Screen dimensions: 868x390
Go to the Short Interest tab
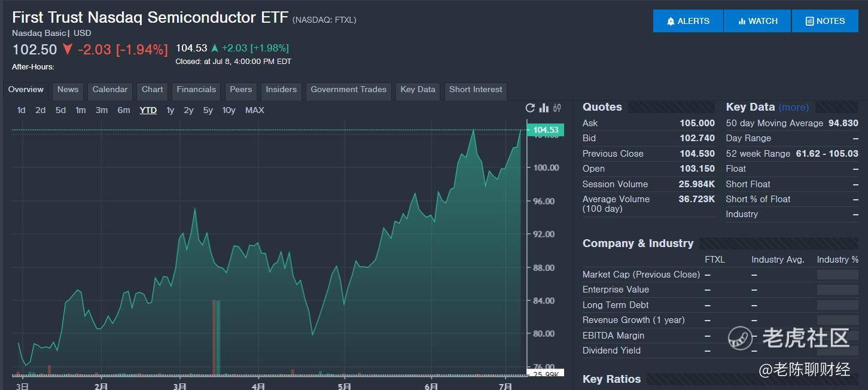pos(476,90)
